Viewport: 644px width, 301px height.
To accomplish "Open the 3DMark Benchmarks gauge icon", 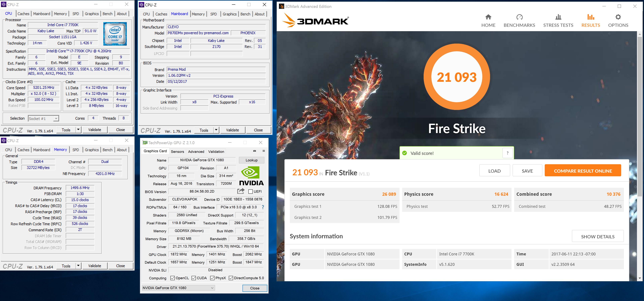I will (x=519, y=17).
